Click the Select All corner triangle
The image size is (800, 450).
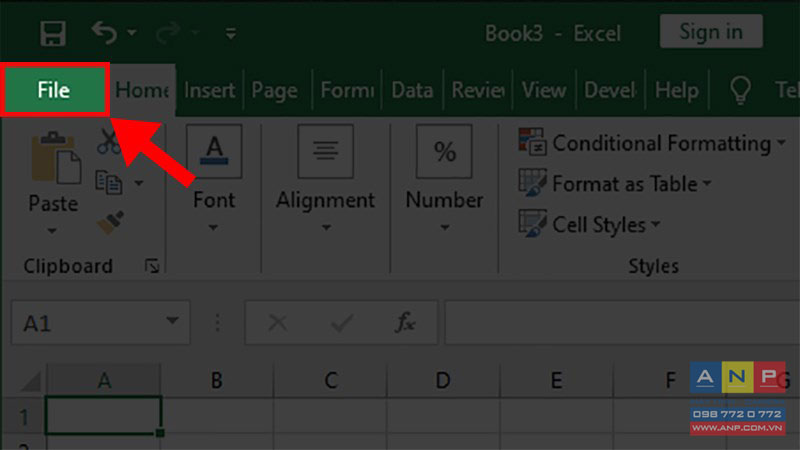tap(32, 381)
